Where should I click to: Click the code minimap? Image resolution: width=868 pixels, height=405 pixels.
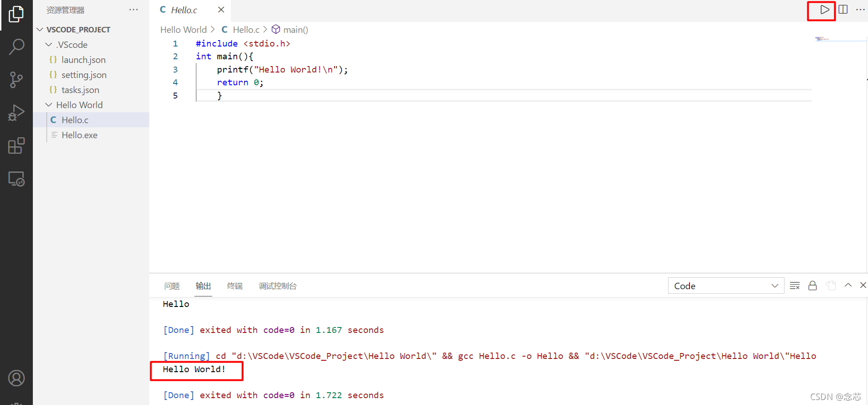click(840, 39)
